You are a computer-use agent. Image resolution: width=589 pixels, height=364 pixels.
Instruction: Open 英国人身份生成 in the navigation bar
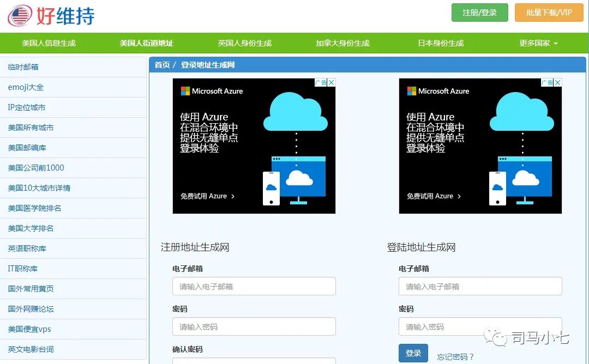pyautogui.click(x=245, y=43)
